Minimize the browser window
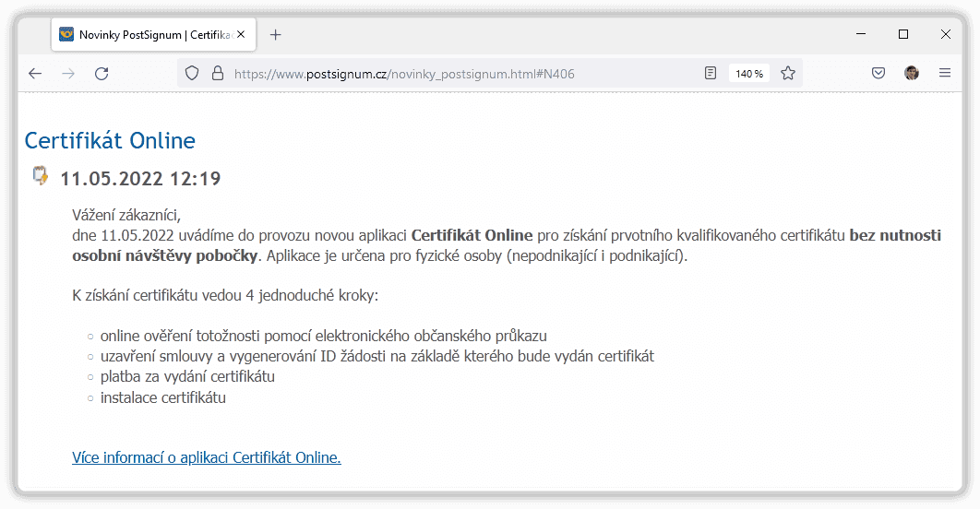This screenshot has width=980, height=509. tap(861, 34)
